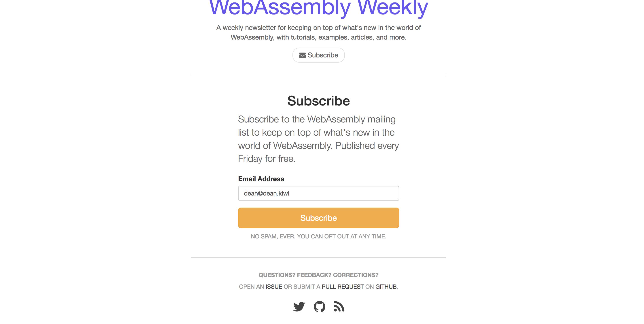Open the PULL REQUEST link
The image size is (644, 324).
[x=343, y=286]
